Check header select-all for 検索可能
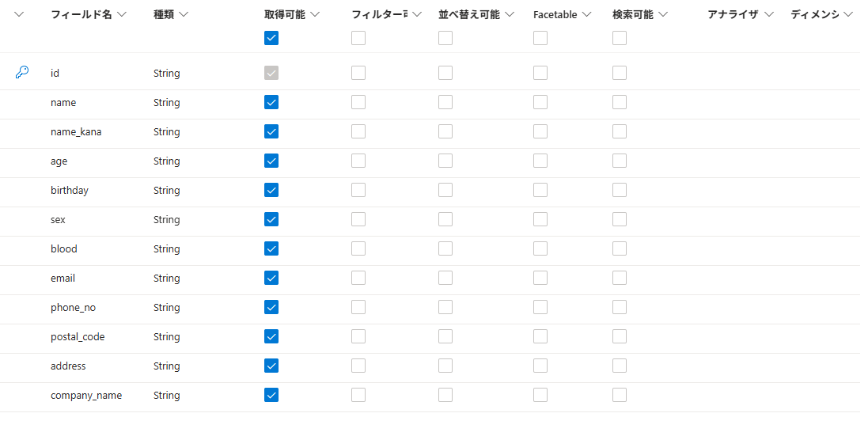 pyautogui.click(x=620, y=38)
